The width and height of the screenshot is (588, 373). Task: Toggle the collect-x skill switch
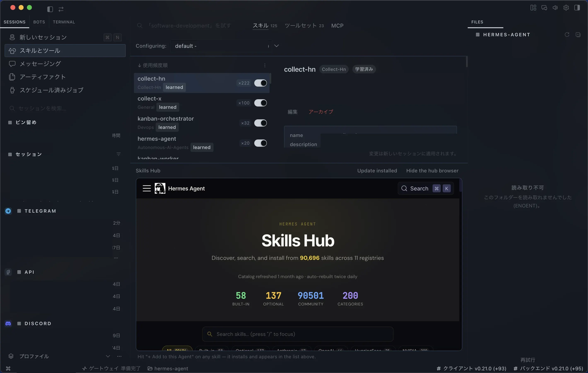click(260, 103)
